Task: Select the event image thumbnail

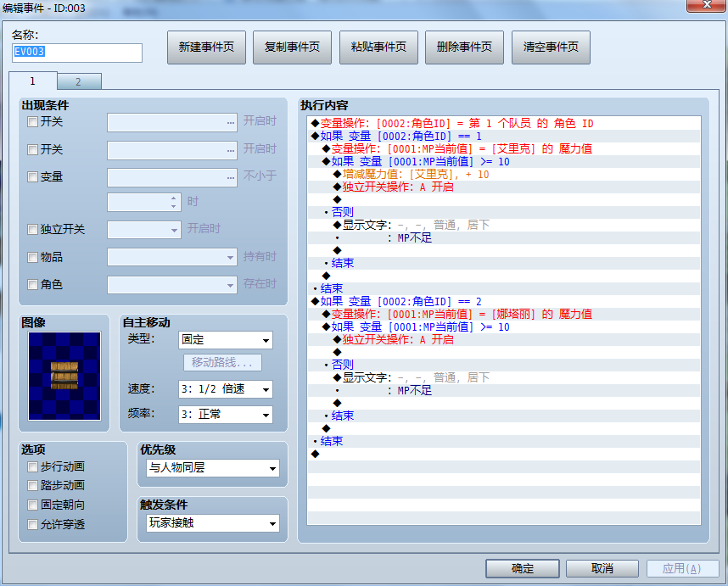Action: click(x=64, y=377)
